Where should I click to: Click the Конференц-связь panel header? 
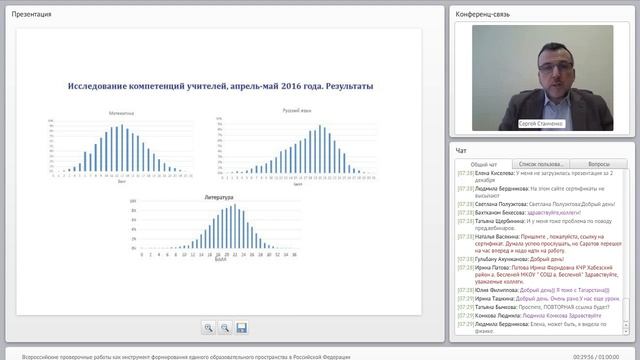(x=482, y=14)
